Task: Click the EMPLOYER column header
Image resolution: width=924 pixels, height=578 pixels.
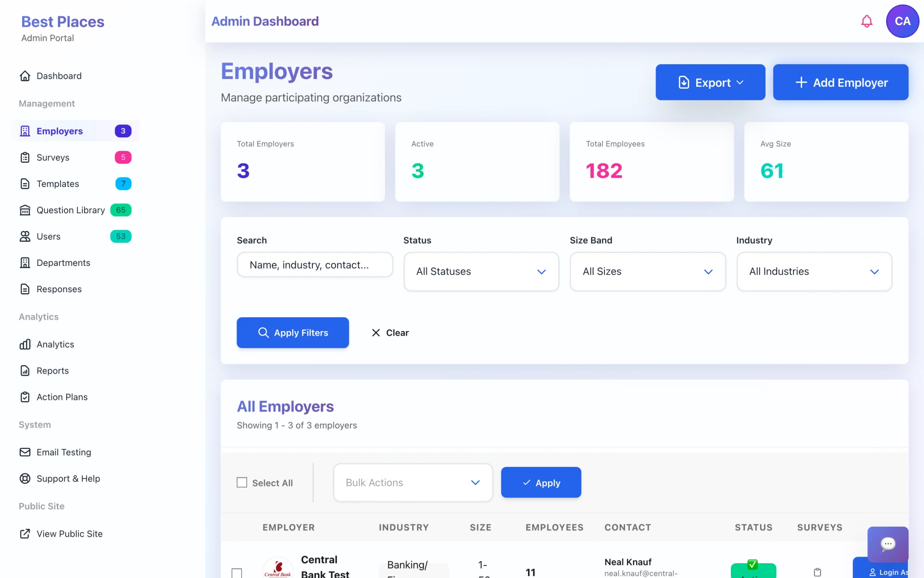Action: click(x=288, y=528)
